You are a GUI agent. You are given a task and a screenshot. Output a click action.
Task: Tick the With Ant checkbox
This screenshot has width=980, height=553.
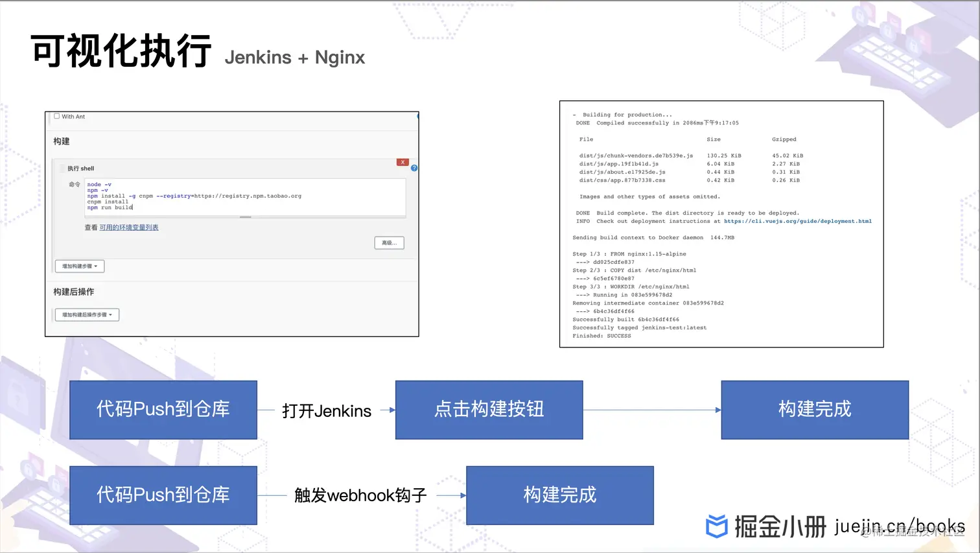57,117
